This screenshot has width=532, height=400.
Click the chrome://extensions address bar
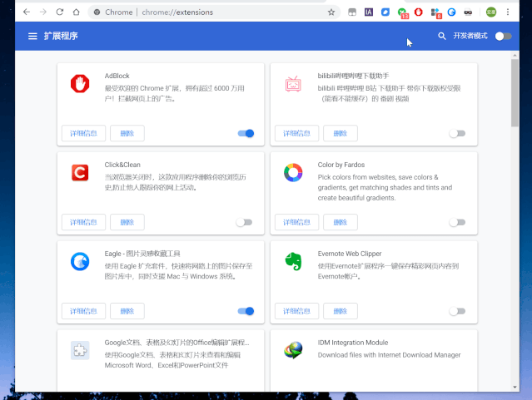[x=214, y=12]
